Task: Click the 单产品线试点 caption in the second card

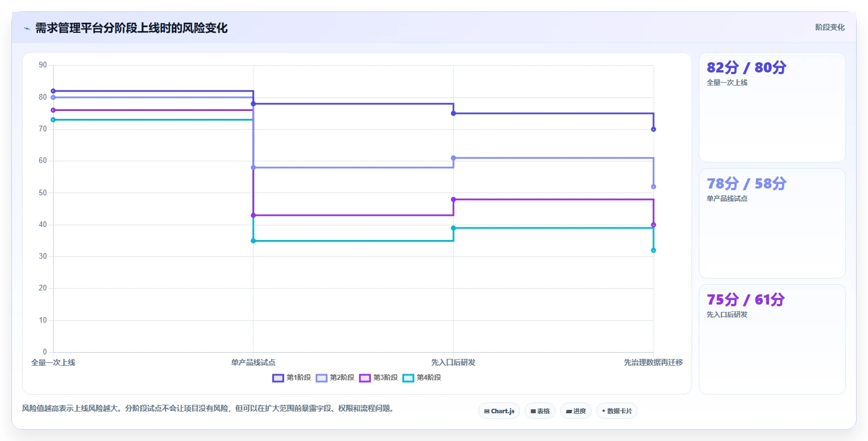Action: click(x=727, y=199)
